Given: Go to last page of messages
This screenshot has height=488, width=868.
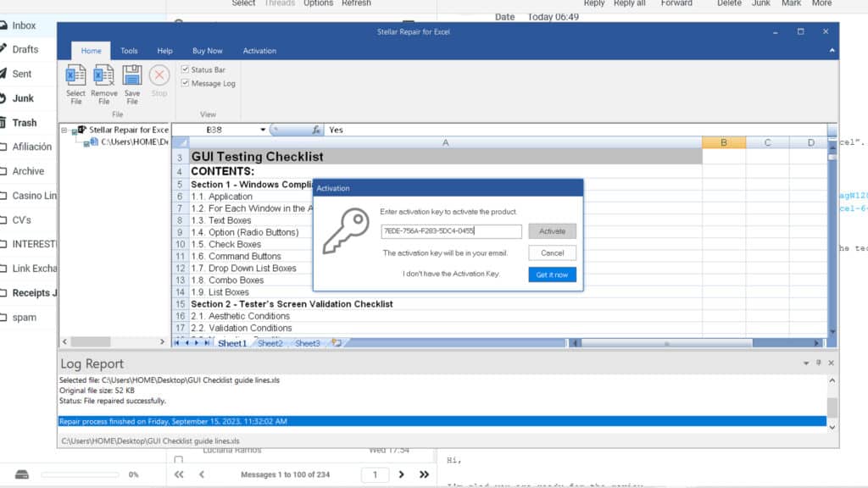Looking at the screenshot, I should point(424,474).
